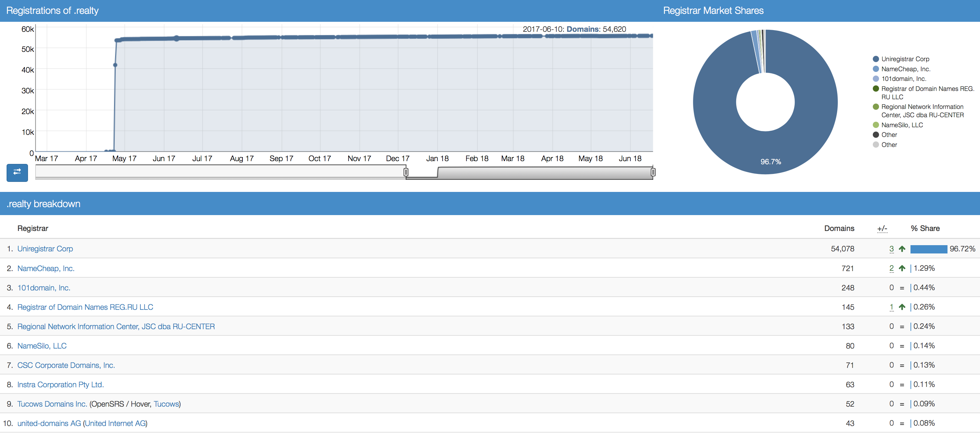Viewport: 980px width, 435px height.
Task: Click the right range slider handle
Action: point(653,172)
